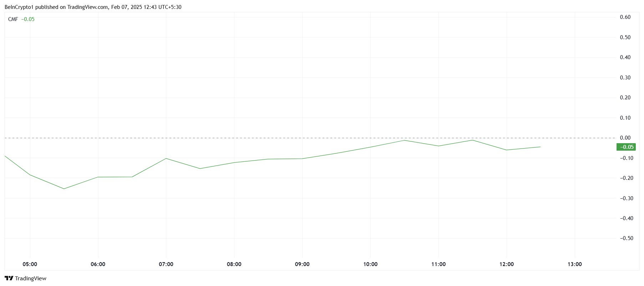Viewport: 644px width, 286px height.
Task: Click the TradingView logo icon
Action: point(9,279)
